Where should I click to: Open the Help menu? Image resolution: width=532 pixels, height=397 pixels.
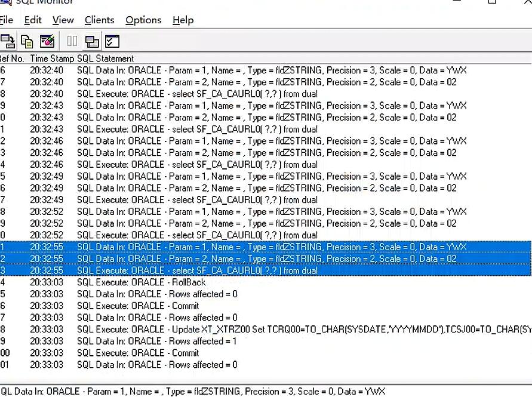[183, 20]
